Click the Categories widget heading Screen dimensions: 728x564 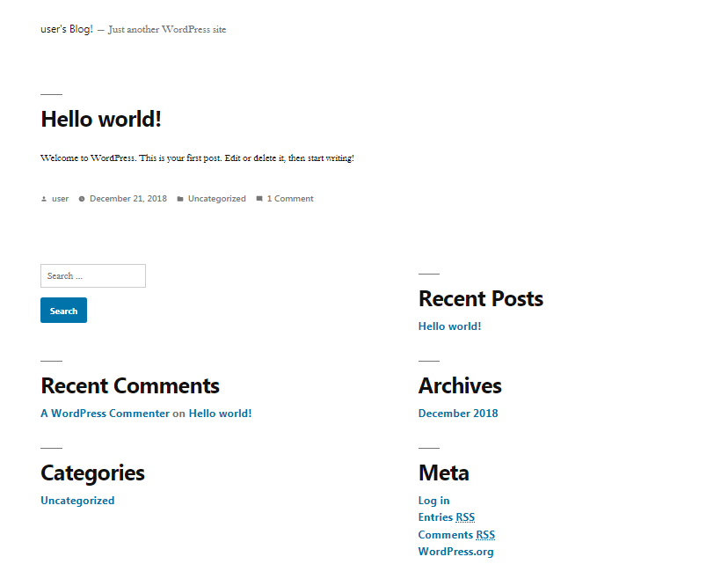tap(93, 473)
